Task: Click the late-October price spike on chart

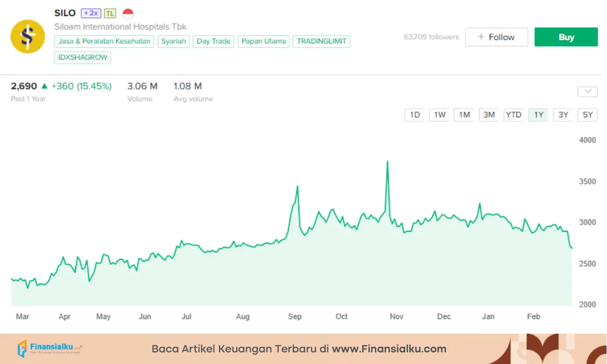Action: (387, 162)
